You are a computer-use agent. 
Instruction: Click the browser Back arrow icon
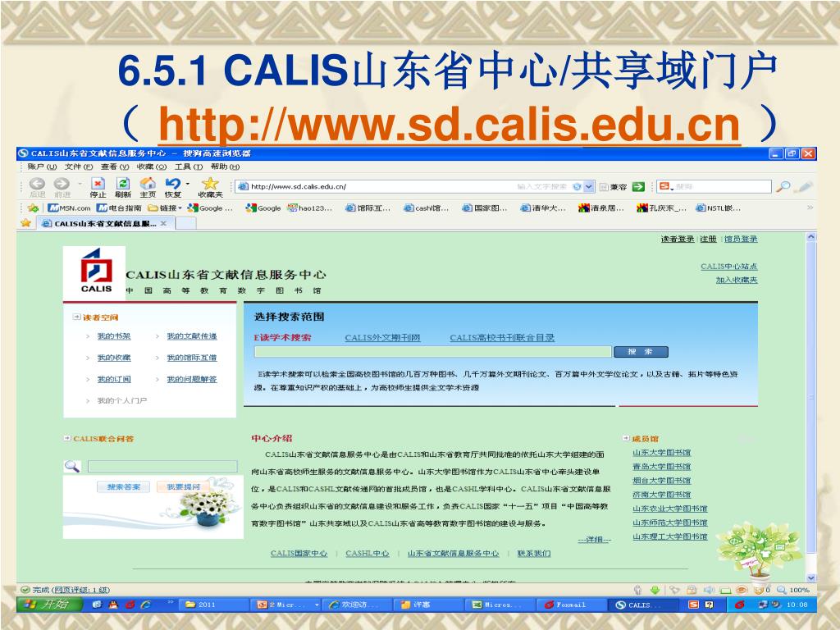point(37,184)
